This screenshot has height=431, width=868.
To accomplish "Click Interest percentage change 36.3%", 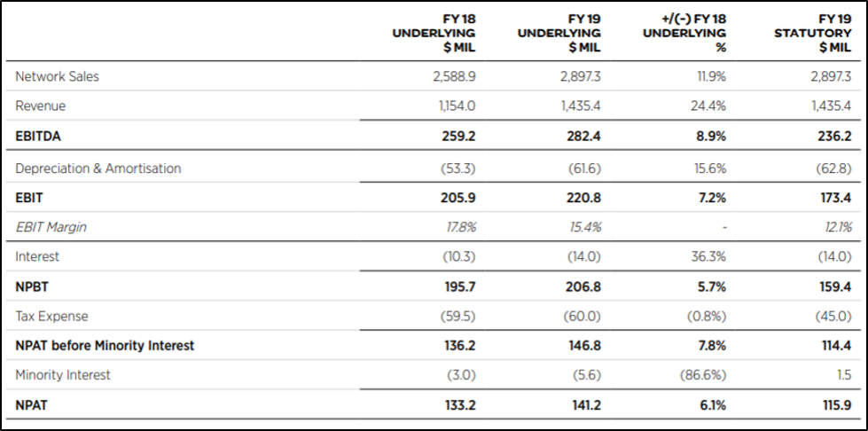I will [708, 256].
